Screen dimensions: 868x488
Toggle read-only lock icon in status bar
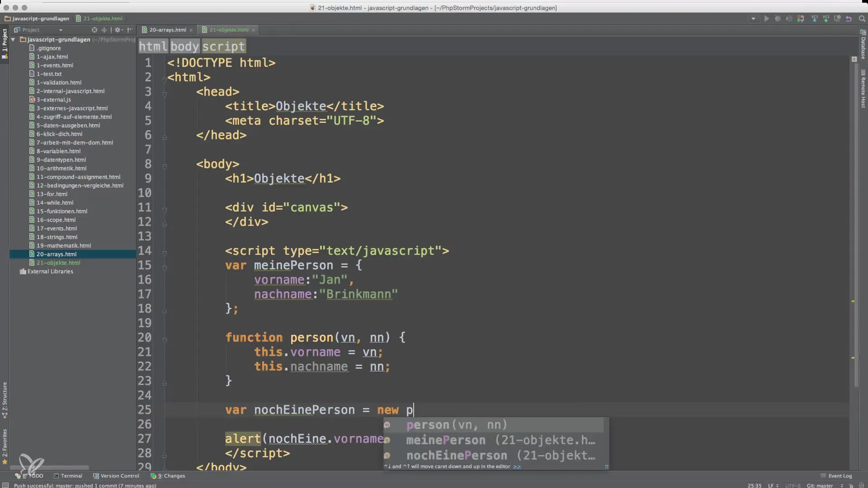(x=850, y=486)
